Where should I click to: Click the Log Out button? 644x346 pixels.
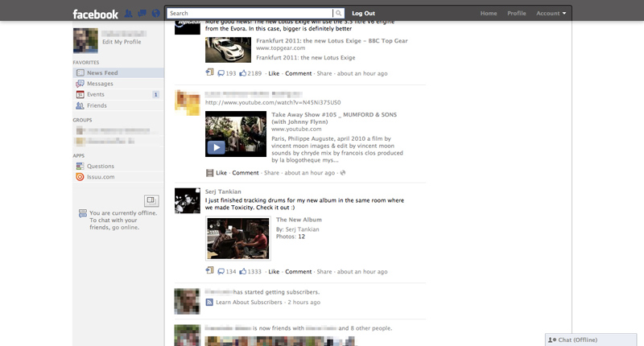tap(364, 13)
